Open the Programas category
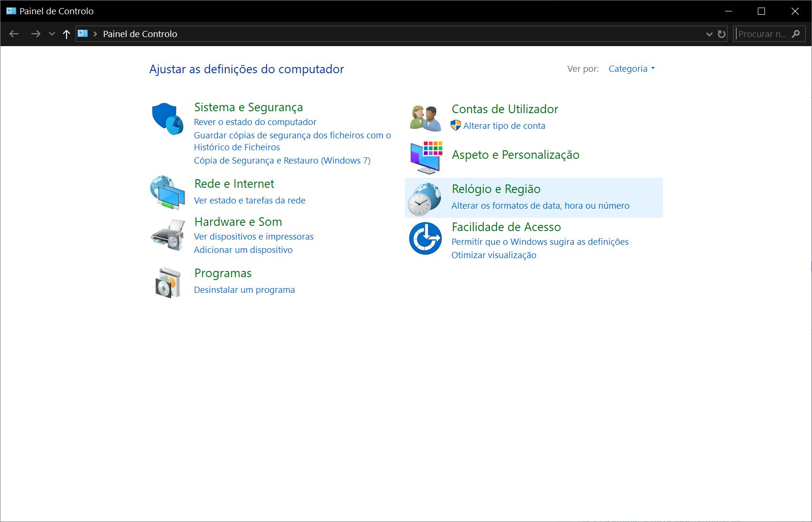Image resolution: width=812 pixels, height=522 pixels. 223,273
